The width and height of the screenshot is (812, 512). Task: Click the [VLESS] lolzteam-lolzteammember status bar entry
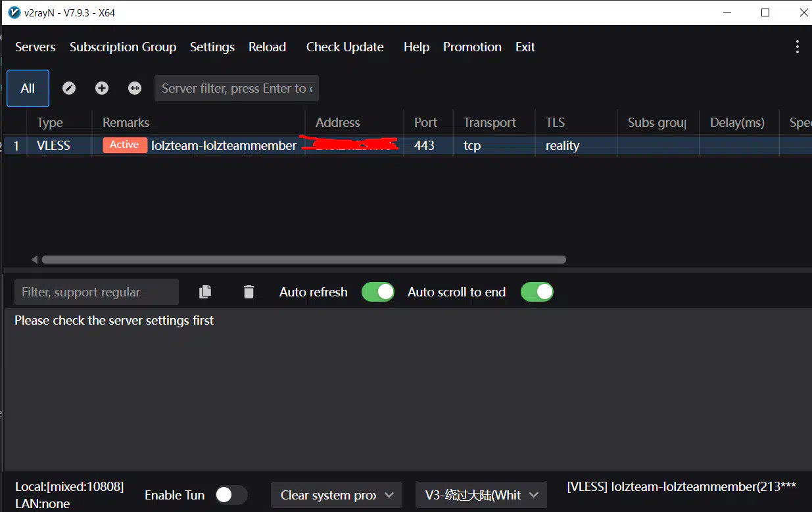click(681, 486)
